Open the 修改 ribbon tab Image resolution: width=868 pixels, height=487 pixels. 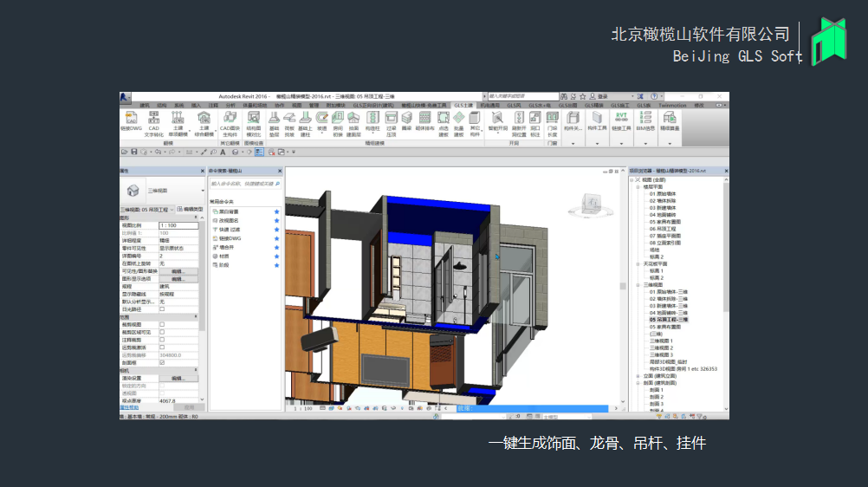[699, 105]
